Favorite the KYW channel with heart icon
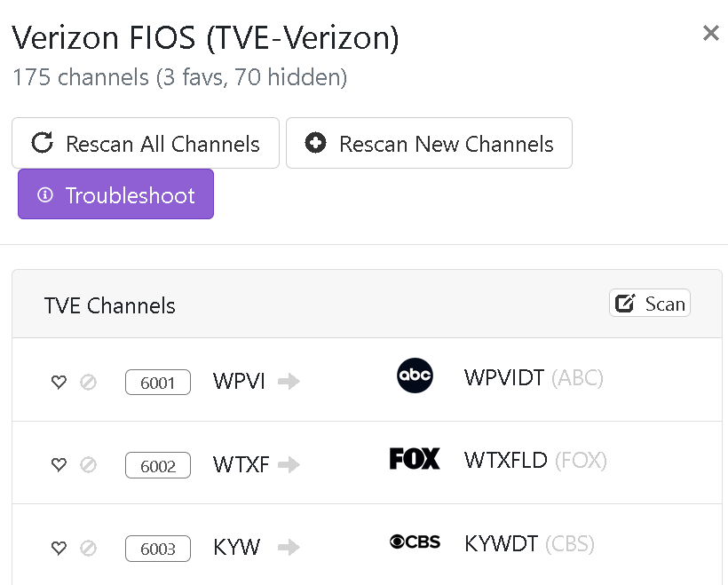This screenshot has height=585, width=728. click(x=59, y=548)
